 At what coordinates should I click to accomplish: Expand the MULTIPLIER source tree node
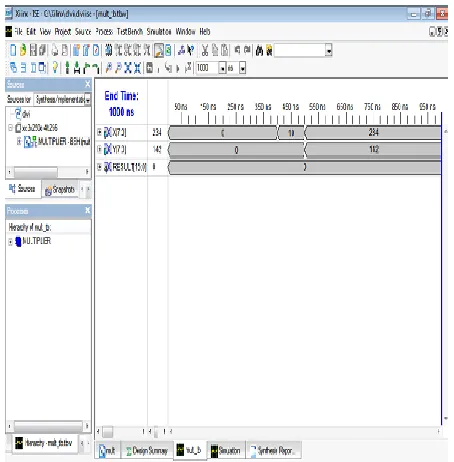(19, 141)
